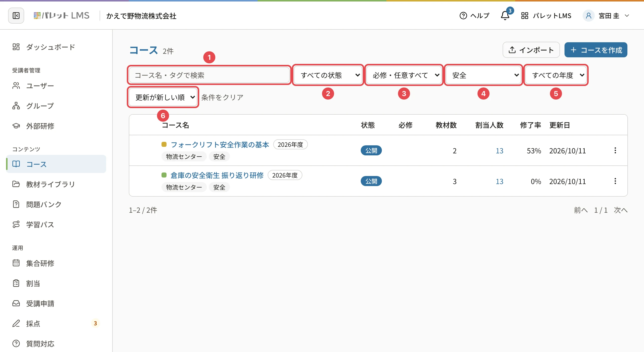Open ユーザー in the sidebar

[x=56, y=86]
